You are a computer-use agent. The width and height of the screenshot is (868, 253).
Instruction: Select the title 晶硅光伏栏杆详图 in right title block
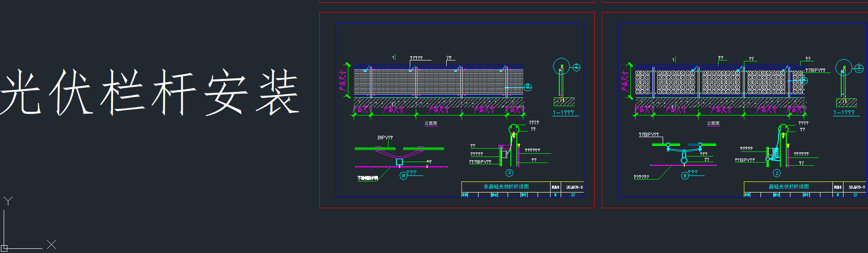[x=788, y=187]
